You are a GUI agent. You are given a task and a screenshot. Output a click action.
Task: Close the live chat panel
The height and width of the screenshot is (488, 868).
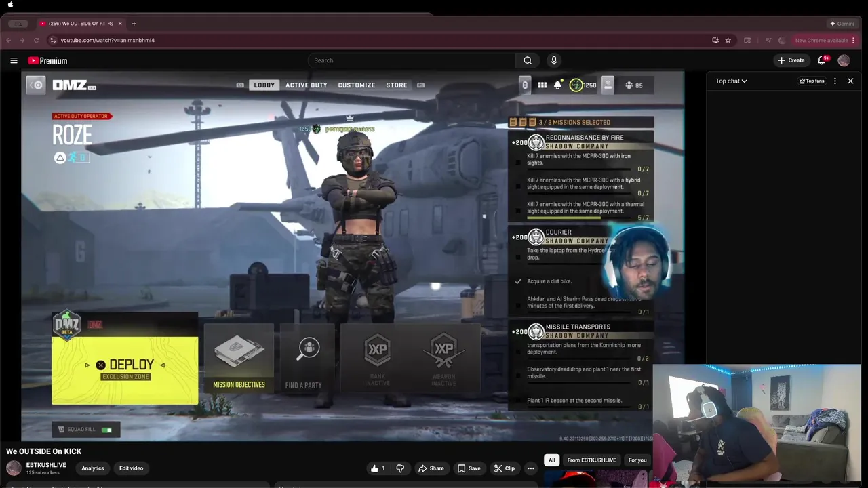(x=850, y=81)
